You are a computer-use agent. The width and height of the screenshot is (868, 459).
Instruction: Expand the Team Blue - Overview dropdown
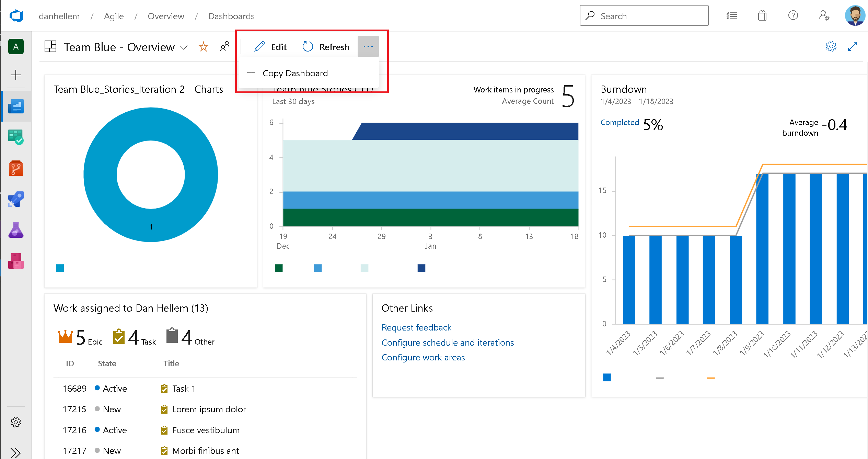(x=185, y=47)
